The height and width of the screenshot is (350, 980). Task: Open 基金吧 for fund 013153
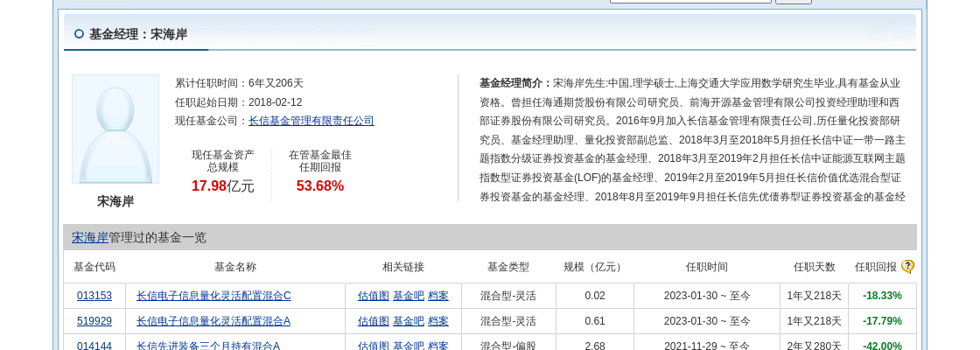pyautogui.click(x=408, y=296)
